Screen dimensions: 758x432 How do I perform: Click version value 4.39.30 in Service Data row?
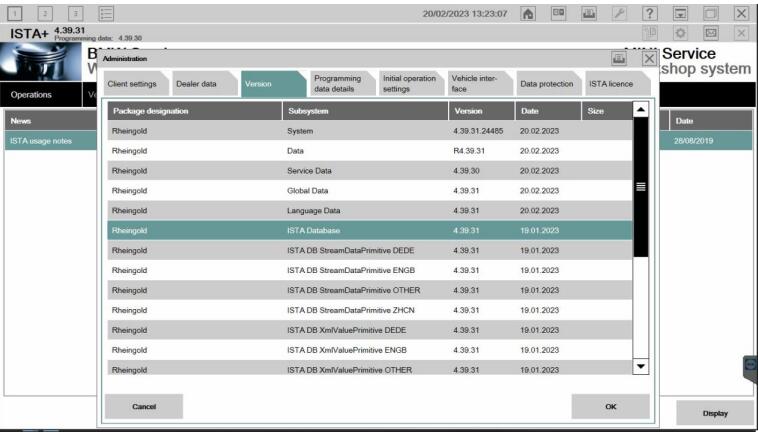(x=466, y=171)
